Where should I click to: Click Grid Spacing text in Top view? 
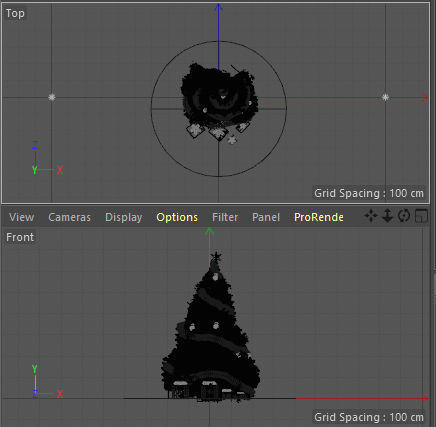point(369,193)
